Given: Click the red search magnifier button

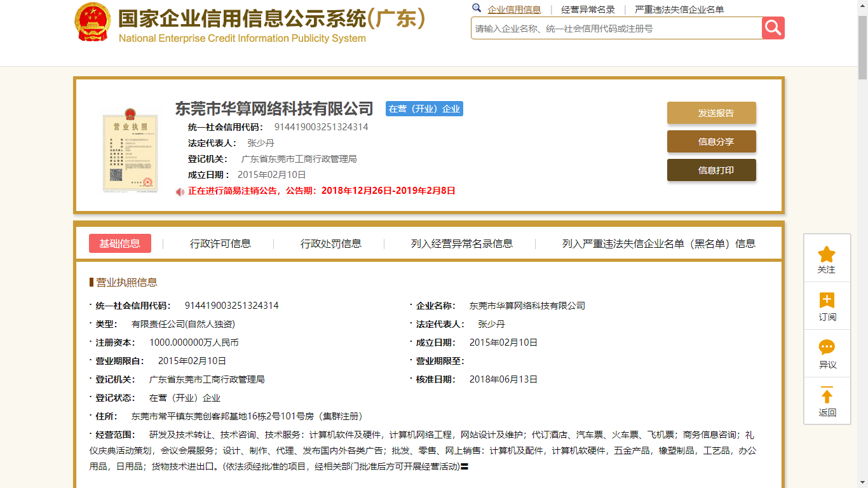Looking at the screenshot, I should [773, 28].
